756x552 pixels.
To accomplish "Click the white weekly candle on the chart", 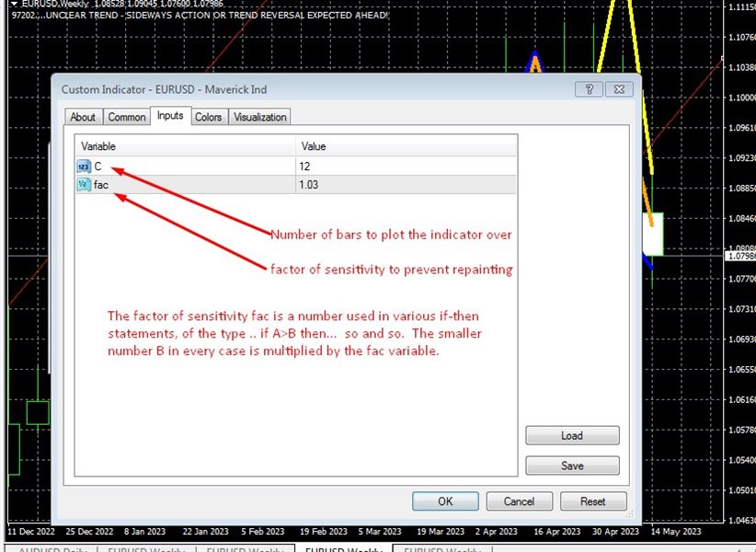I will click(653, 234).
